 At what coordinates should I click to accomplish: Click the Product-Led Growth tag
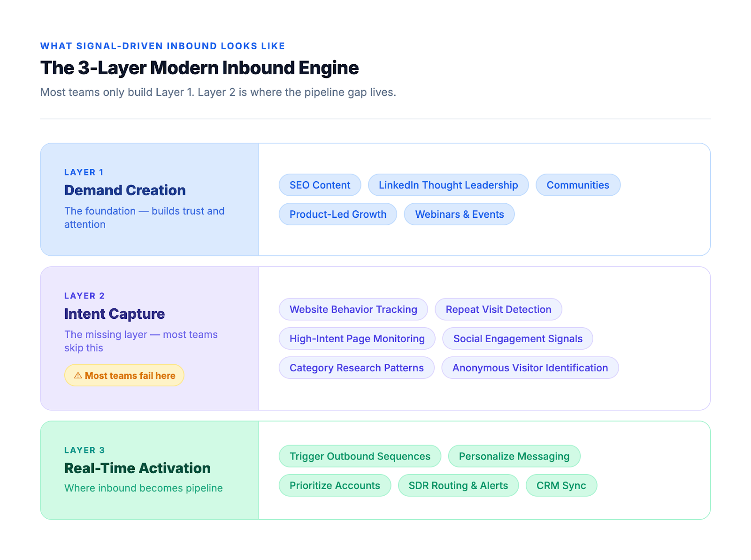pyautogui.click(x=337, y=214)
